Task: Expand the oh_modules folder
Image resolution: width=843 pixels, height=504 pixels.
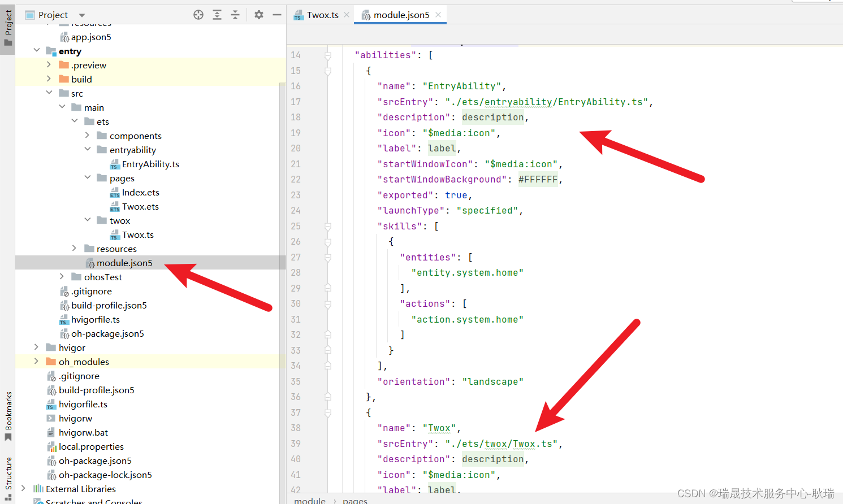Action: (x=37, y=362)
